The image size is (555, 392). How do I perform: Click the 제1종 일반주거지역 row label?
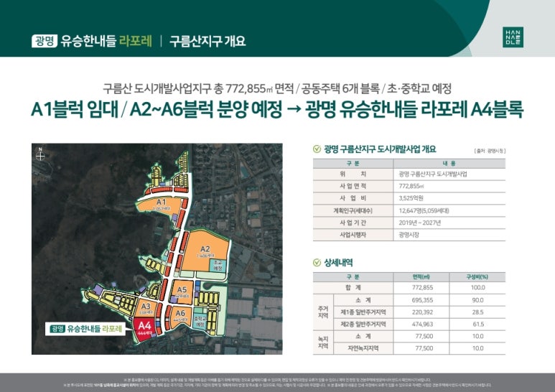(x=363, y=312)
